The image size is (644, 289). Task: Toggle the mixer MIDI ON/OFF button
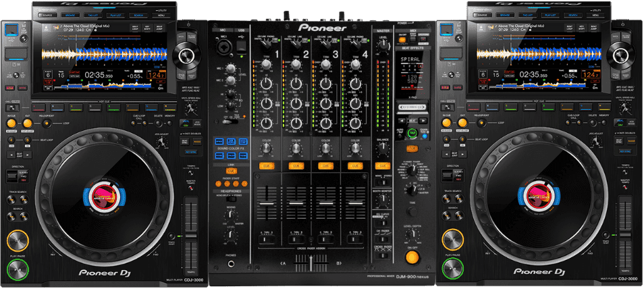(x=402, y=39)
